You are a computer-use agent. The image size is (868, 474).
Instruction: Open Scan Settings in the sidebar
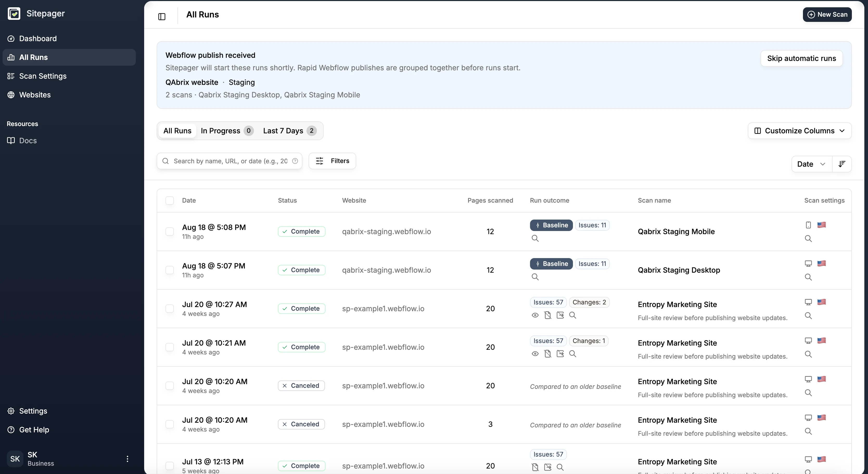pyautogui.click(x=69, y=76)
